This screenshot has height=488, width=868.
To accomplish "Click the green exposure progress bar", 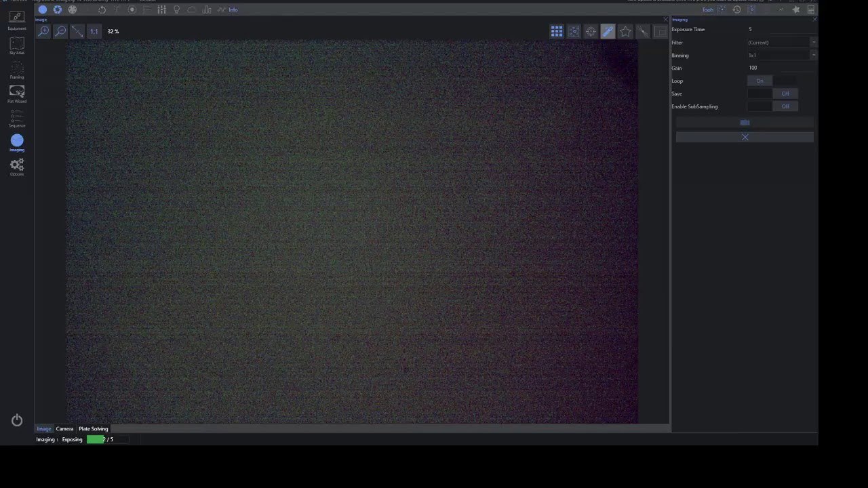I will (107, 440).
